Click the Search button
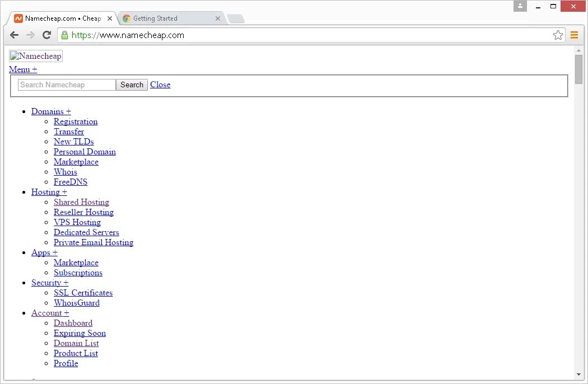The image size is (588, 384). click(132, 85)
